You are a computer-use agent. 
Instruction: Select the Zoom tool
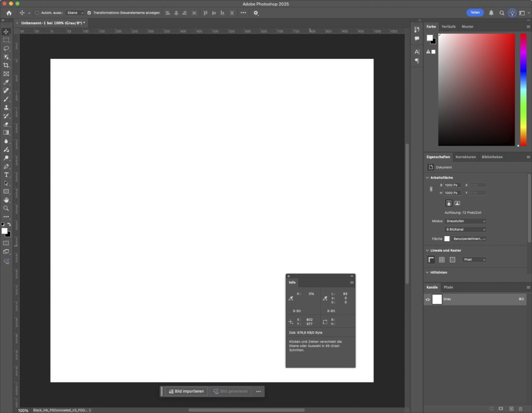pyautogui.click(x=6, y=208)
